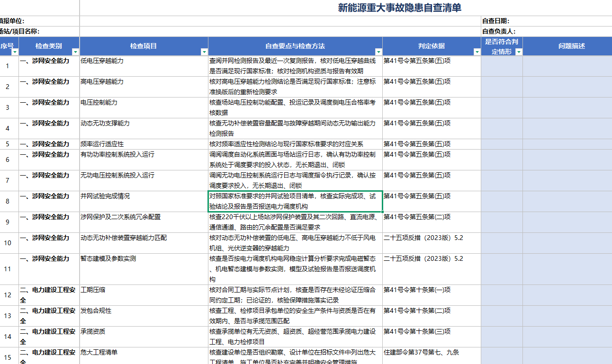Select the cell starting 核查无功补偿装置容量配置

click(x=295, y=128)
